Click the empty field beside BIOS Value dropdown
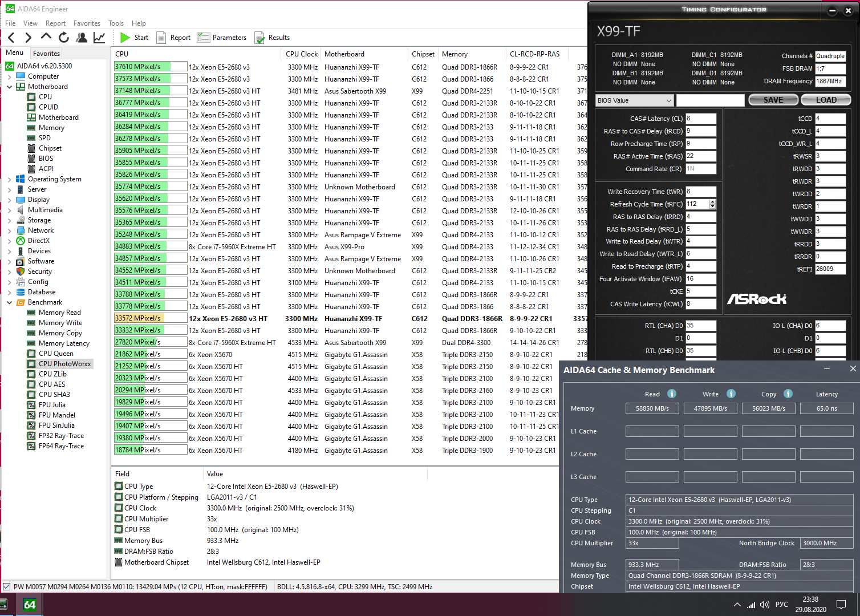This screenshot has width=860, height=616. pos(711,100)
